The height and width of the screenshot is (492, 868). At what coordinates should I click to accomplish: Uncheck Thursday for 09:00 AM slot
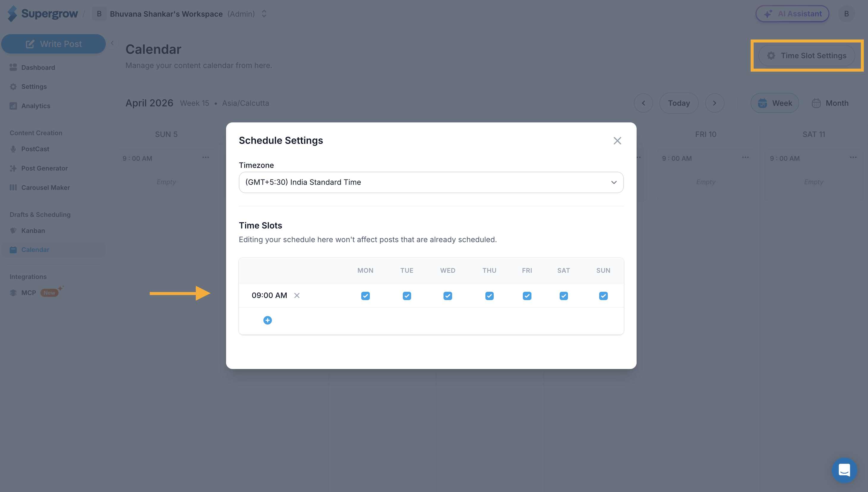click(x=489, y=296)
